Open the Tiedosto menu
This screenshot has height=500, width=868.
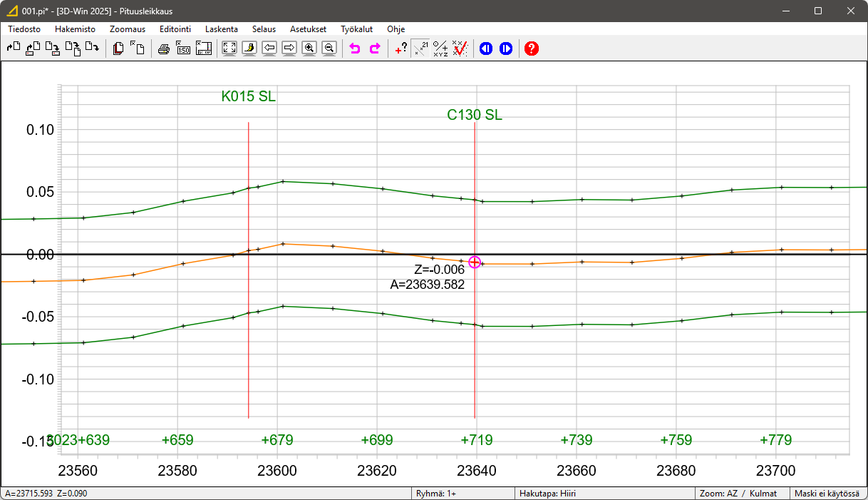click(x=24, y=29)
